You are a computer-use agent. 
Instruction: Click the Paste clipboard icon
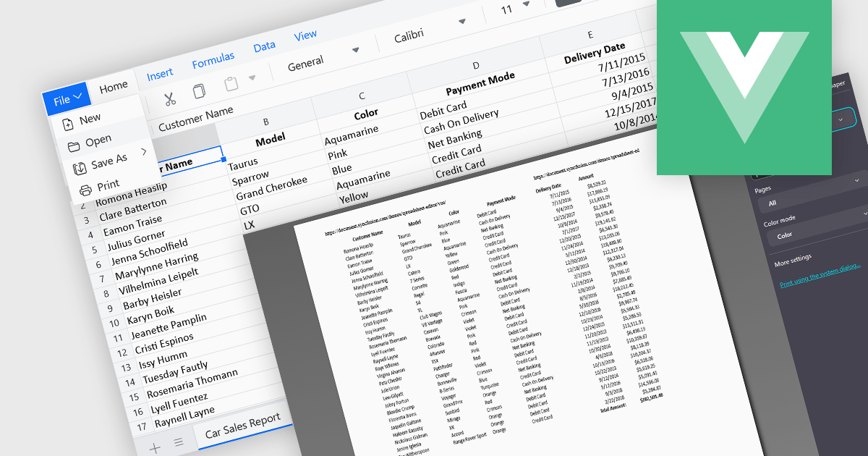click(x=231, y=84)
